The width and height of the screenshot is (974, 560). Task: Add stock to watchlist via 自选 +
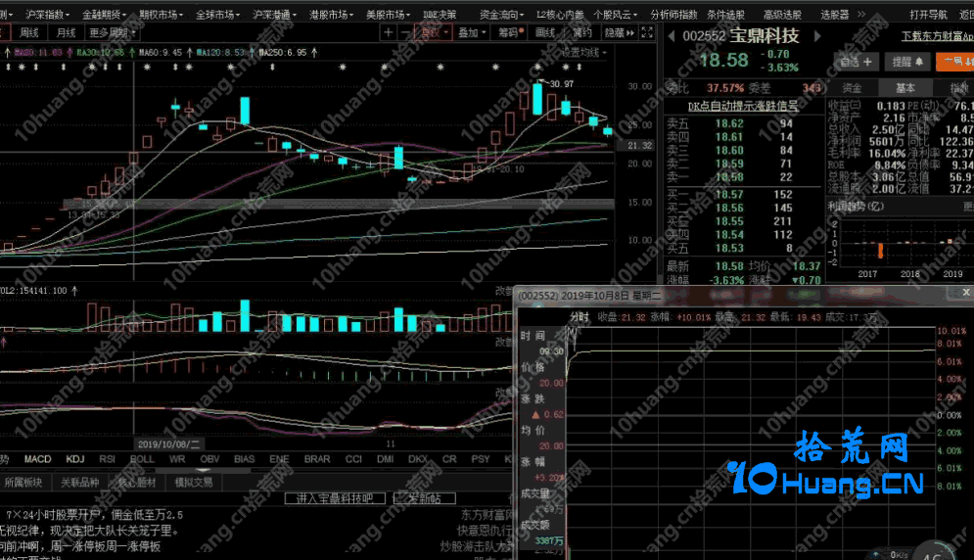[856, 62]
